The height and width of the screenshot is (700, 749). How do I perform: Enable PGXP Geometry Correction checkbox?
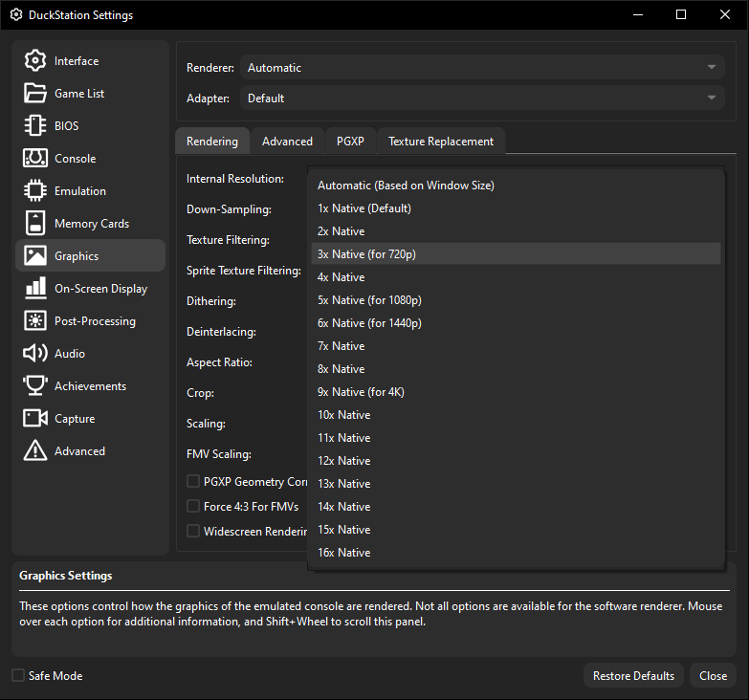(x=193, y=481)
